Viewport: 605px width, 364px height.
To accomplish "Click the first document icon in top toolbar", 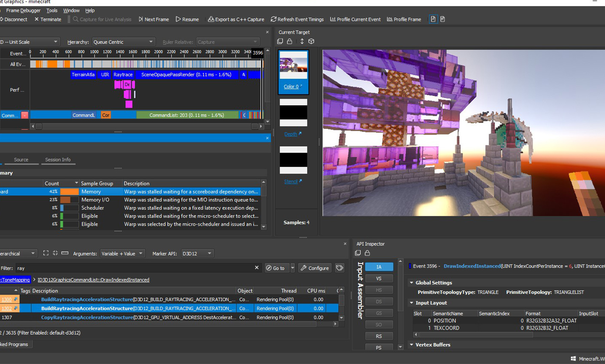I will (433, 19).
